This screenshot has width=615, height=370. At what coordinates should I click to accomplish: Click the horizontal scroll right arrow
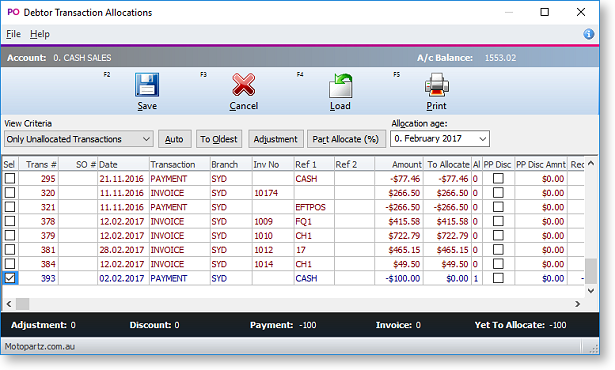tap(577, 304)
